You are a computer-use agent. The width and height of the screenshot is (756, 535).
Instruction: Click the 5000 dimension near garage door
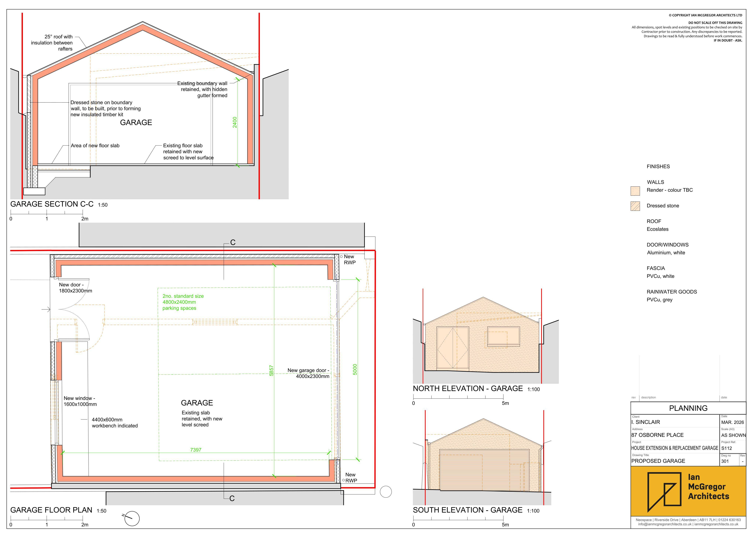coord(355,369)
